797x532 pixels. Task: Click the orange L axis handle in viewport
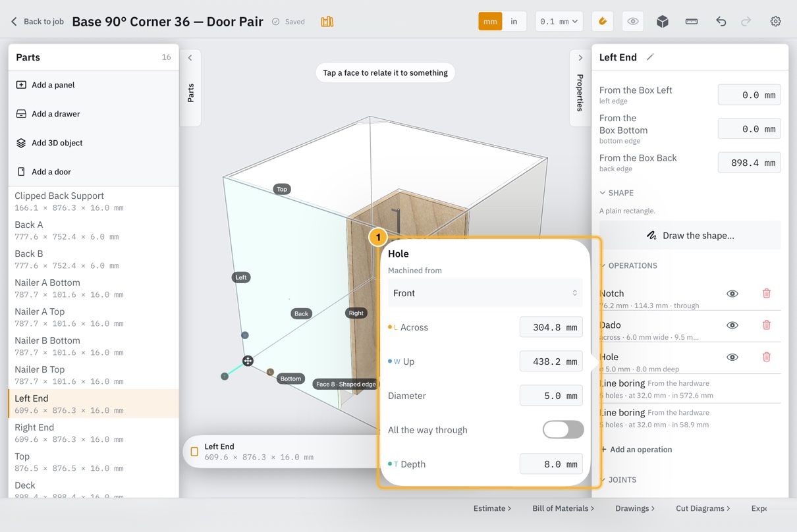[x=270, y=372]
